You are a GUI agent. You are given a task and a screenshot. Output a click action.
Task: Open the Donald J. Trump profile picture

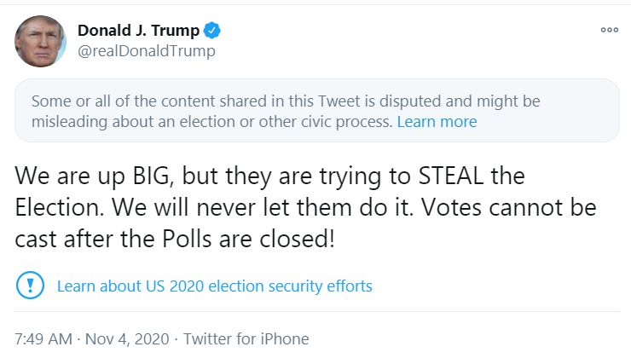pyautogui.click(x=40, y=42)
